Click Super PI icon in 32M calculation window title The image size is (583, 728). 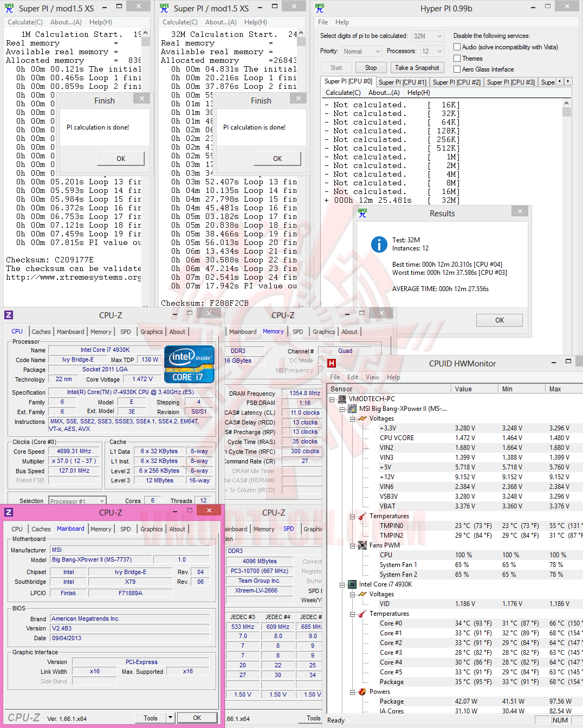164,8
